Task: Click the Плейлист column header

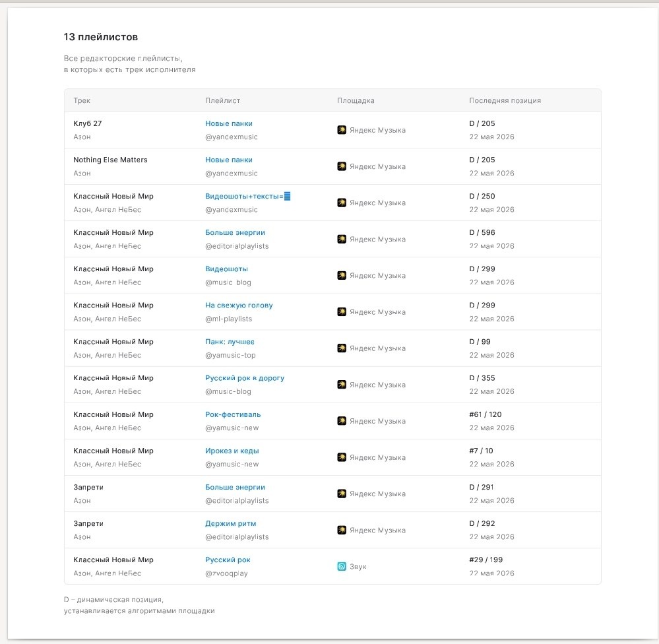Action: coord(222,100)
